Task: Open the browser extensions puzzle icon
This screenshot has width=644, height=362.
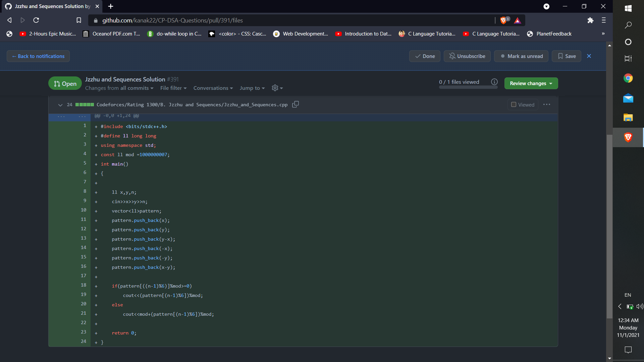Action: [590, 20]
